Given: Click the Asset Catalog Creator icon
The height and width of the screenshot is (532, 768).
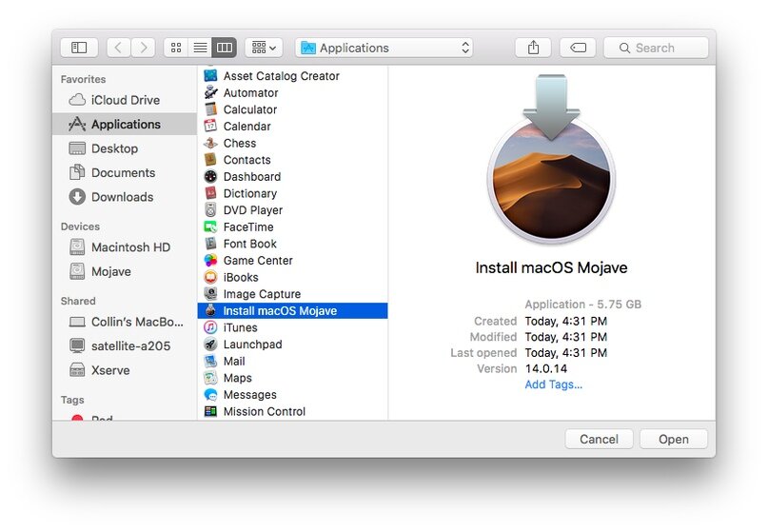Looking at the screenshot, I should click(x=210, y=75).
